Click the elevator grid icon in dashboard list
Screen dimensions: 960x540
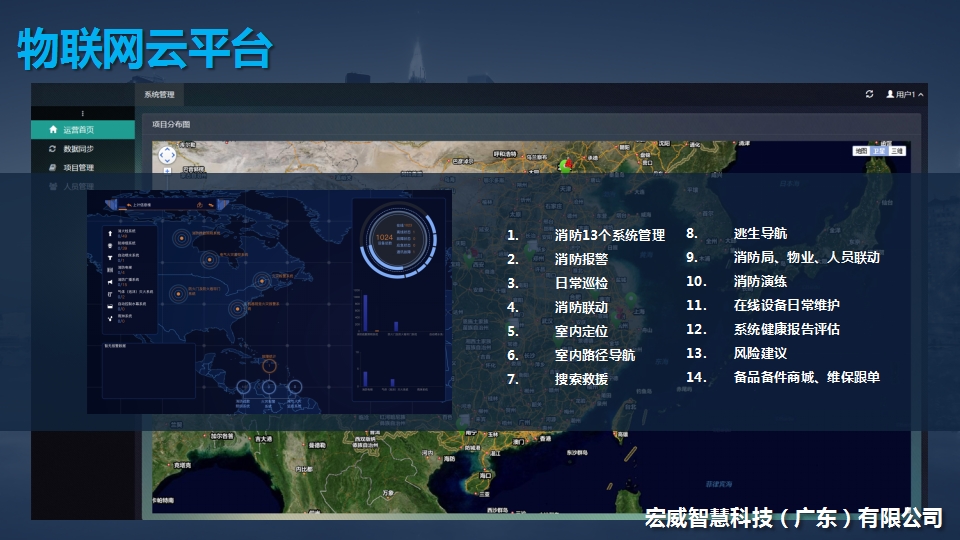(110, 270)
